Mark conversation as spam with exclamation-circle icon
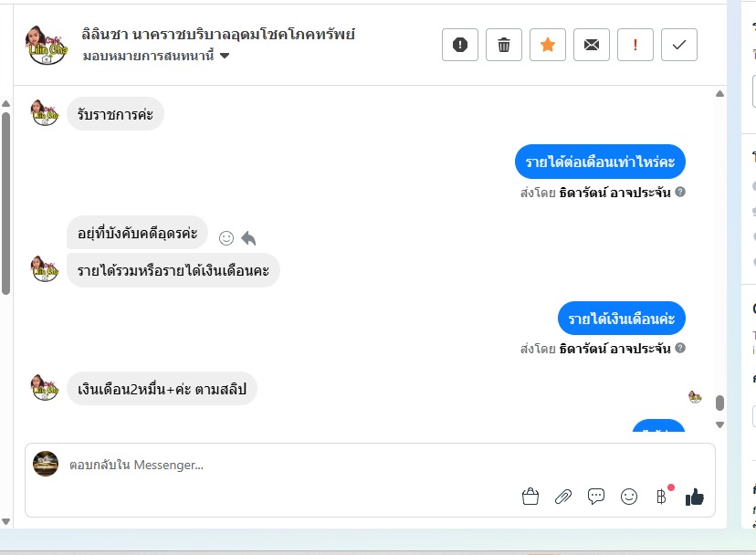This screenshot has height=555, width=756. (460, 45)
